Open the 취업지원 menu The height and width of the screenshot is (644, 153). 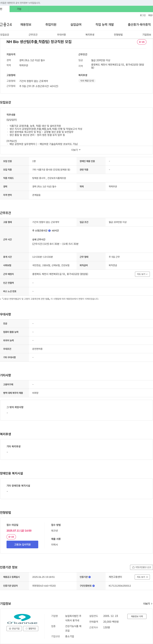pos(51,25)
